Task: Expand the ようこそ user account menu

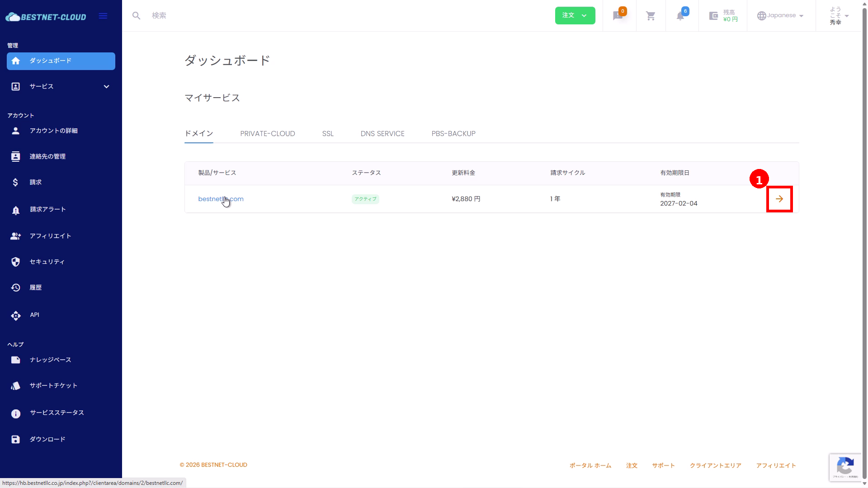Action: 839,16
